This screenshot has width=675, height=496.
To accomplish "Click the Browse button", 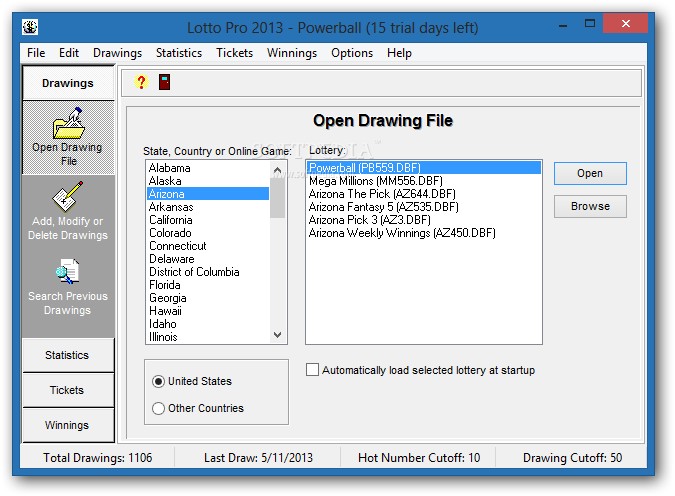I will click(x=590, y=207).
